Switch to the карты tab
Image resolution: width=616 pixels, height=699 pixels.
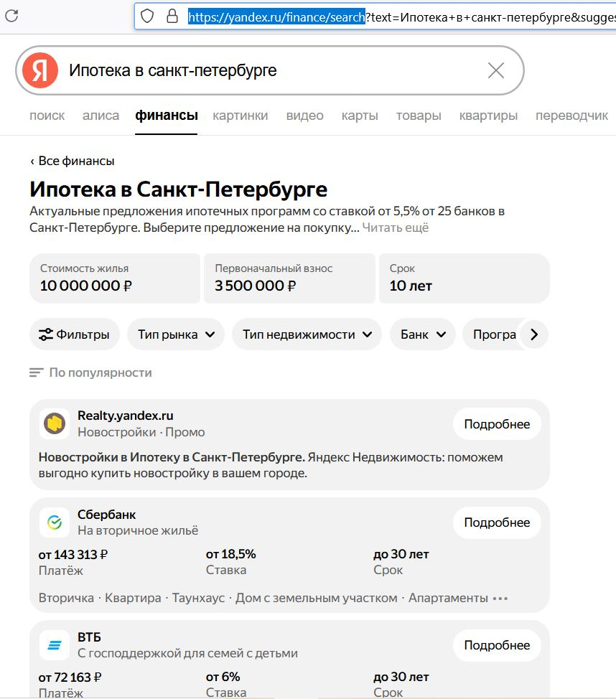pyautogui.click(x=360, y=116)
